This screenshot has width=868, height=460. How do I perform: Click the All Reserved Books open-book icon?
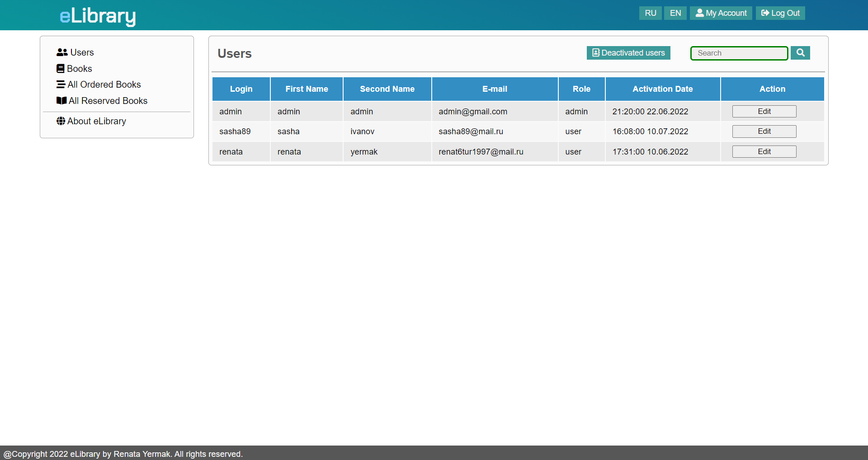click(x=61, y=100)
